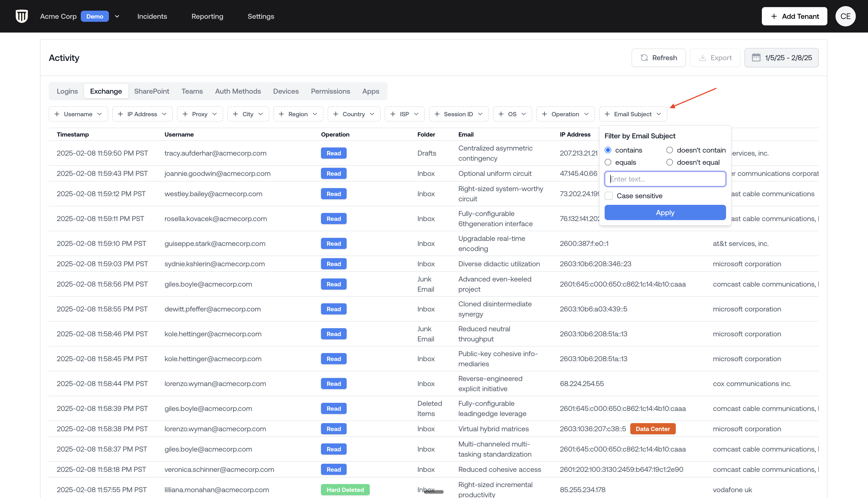Screen dimensions: 868x498
Task: Enable the Case sensitive checkbox
Action: (x=609, y=196)
